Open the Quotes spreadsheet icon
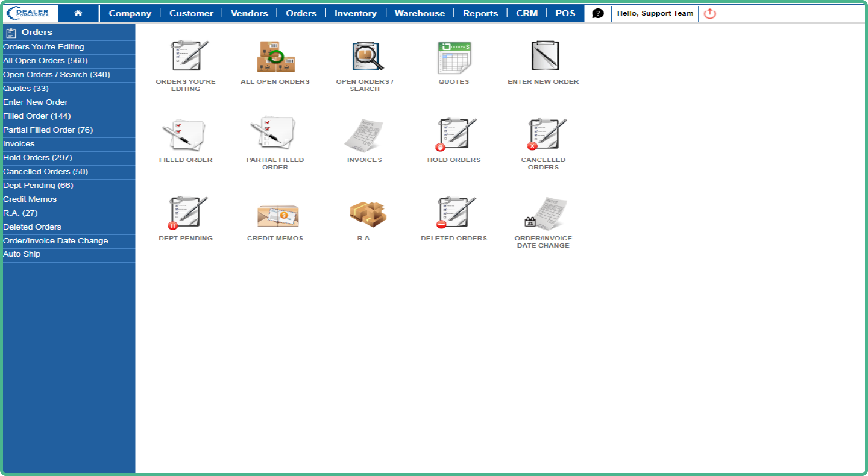The image size is (868, 476). [x=454, y=57]
